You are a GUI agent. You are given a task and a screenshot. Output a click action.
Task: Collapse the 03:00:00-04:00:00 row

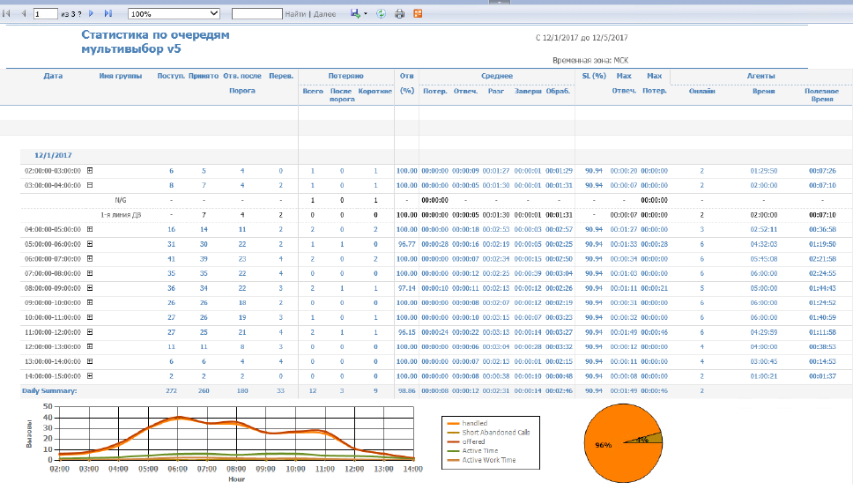pos(90,185)
